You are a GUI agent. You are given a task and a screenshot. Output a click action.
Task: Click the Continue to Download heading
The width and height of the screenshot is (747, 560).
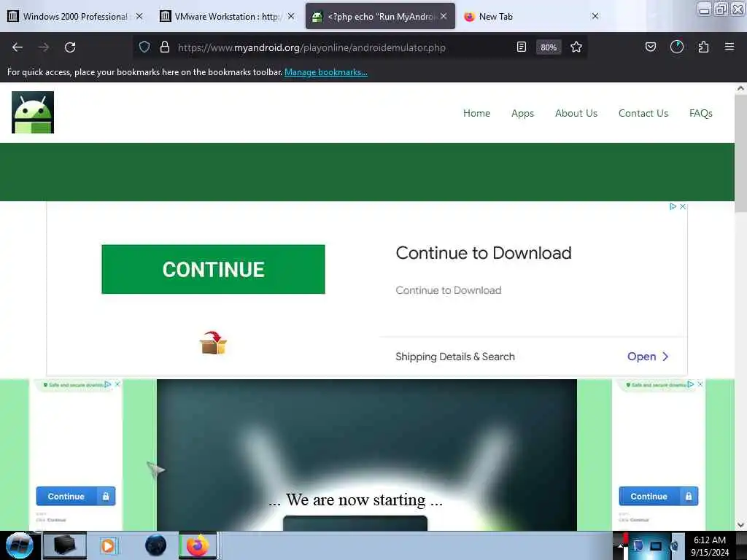[484, 253]
